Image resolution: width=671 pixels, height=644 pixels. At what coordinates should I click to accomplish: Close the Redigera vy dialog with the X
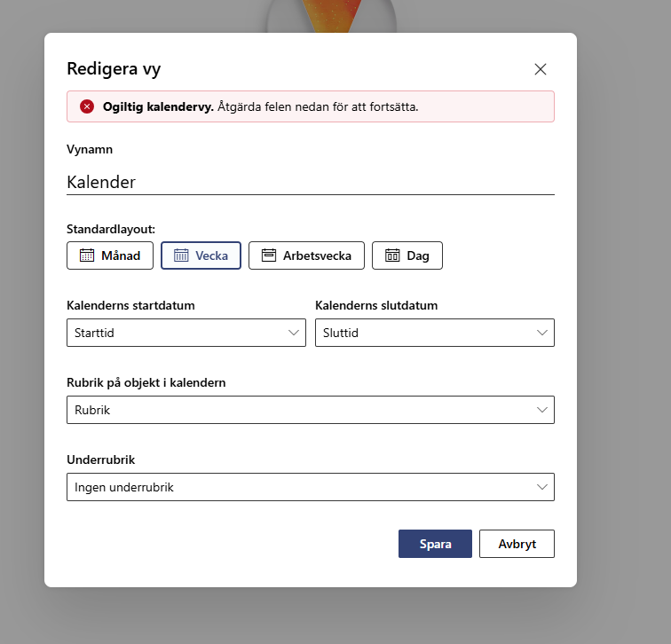541,69
